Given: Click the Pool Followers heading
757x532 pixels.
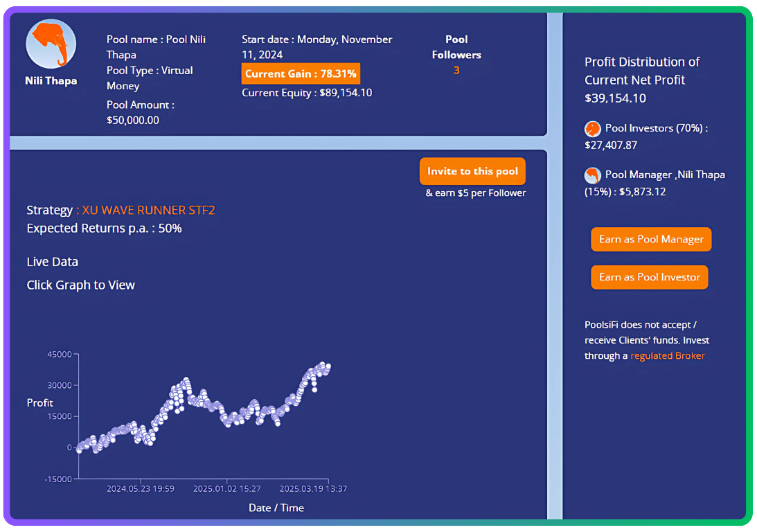Looking at the screenshot, I should click(456, 47).
